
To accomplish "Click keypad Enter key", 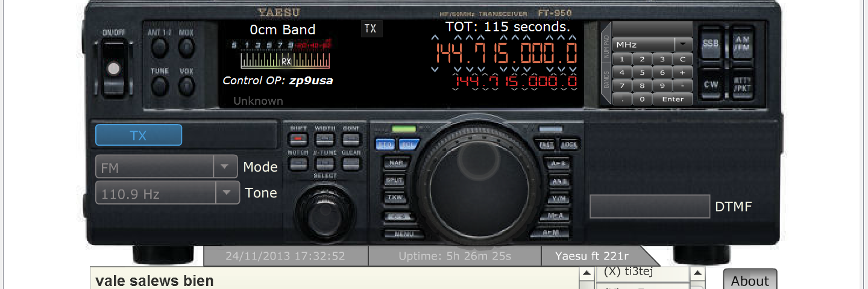I will point(673,99).
